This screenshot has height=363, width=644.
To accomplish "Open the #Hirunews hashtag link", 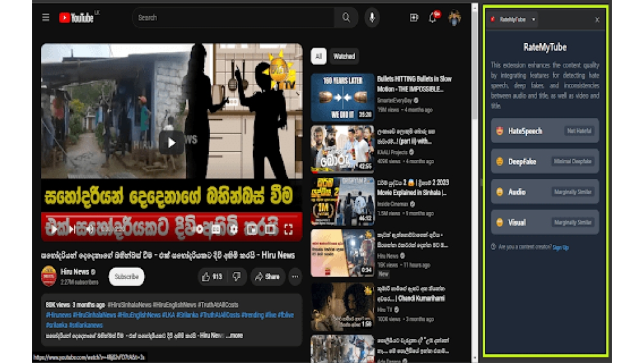I will [59, 315].
